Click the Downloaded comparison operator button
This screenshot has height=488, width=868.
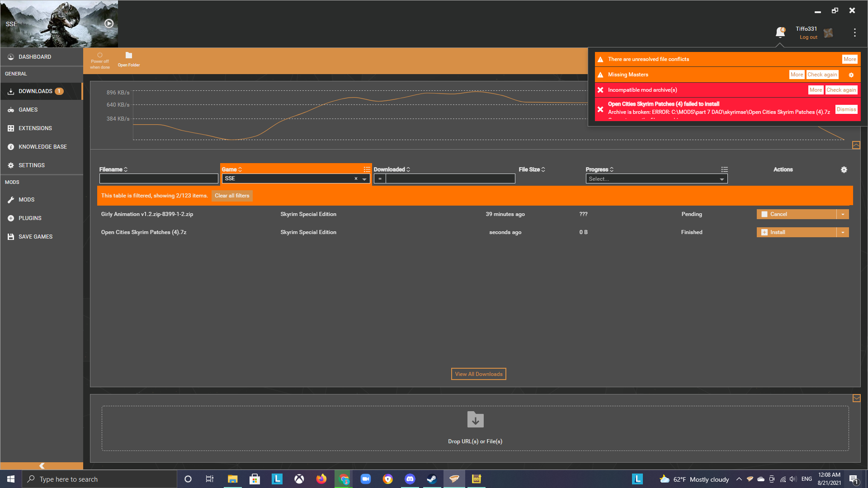pos(380,179)
